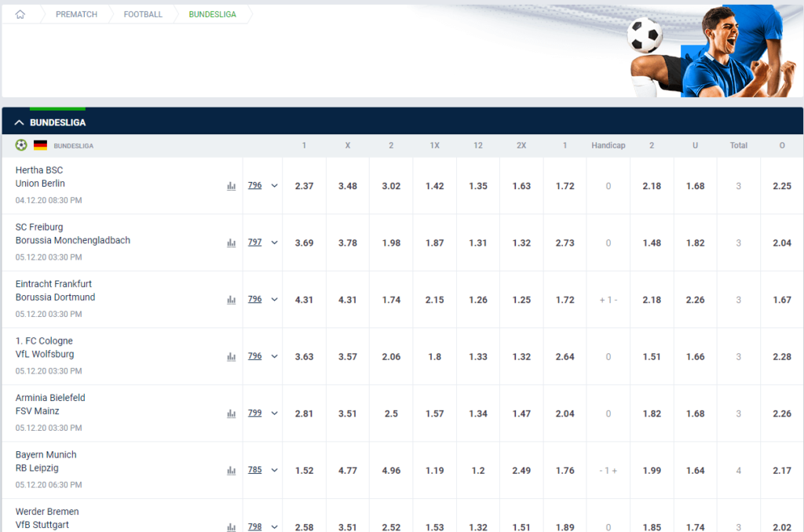Viewport: 804px width, 532px height.
Task: Expand more markets chevron for Eintracht Frankfurt match
Action: point(274,299)
